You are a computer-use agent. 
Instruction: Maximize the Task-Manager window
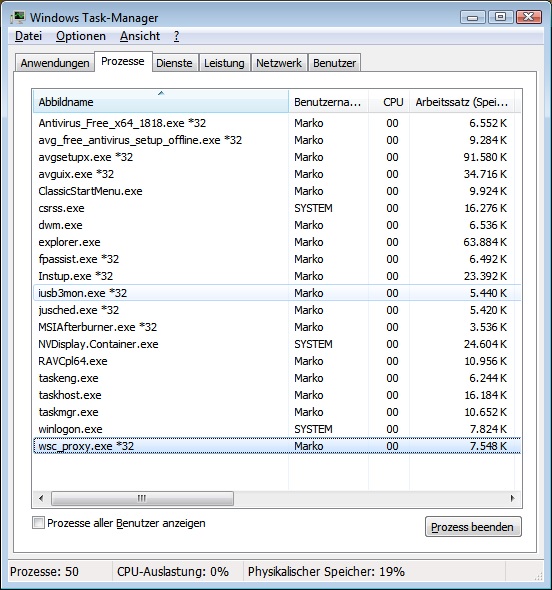(x=500, y=17)
